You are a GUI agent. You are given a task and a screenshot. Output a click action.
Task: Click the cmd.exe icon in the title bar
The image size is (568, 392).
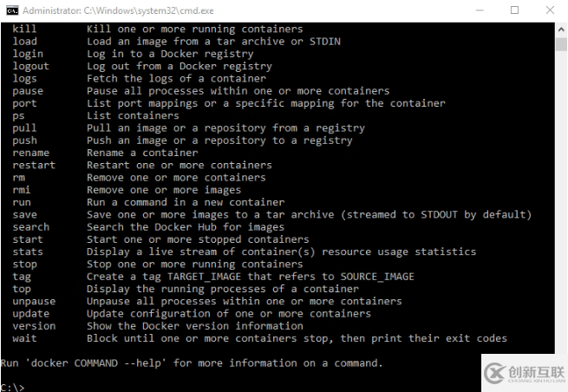(x=12, y=10)
